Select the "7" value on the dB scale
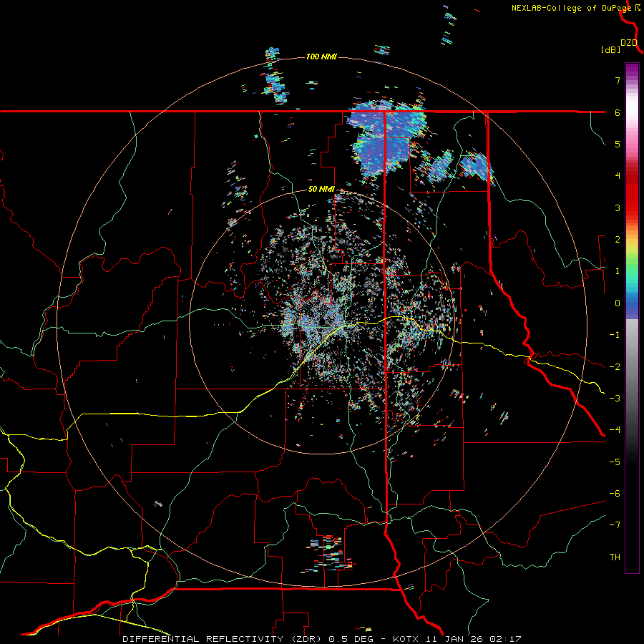The width and height of the screenshot is (644, 644). coord(618,80)
